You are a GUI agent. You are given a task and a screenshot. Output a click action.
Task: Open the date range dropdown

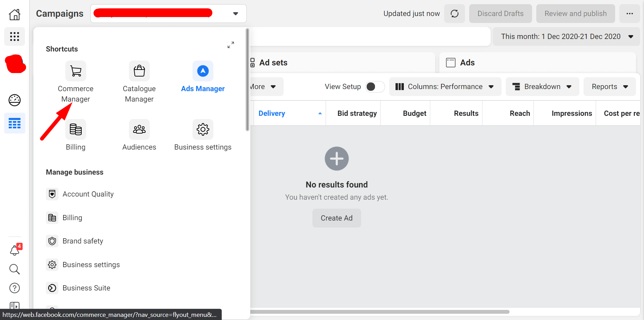pos(566,37)
